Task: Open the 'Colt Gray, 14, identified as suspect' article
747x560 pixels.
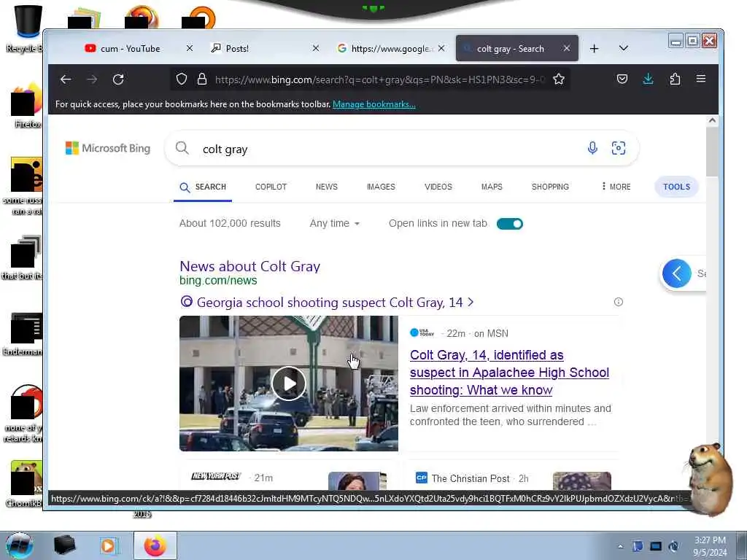Action: point(509,373)
